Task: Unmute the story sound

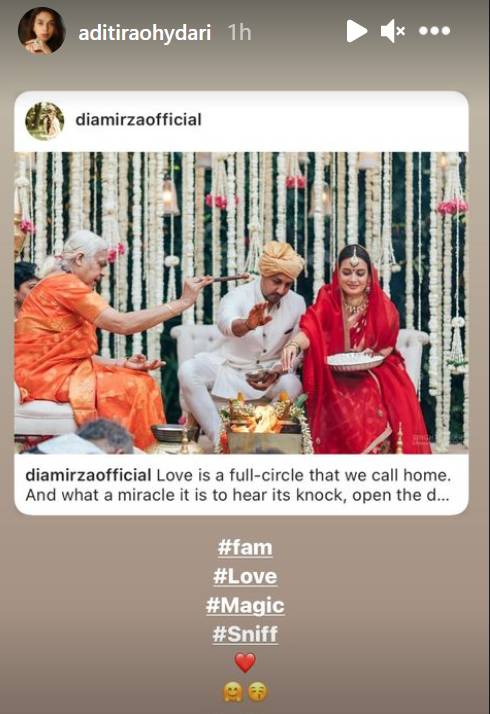Action: (x=393, y=31)
